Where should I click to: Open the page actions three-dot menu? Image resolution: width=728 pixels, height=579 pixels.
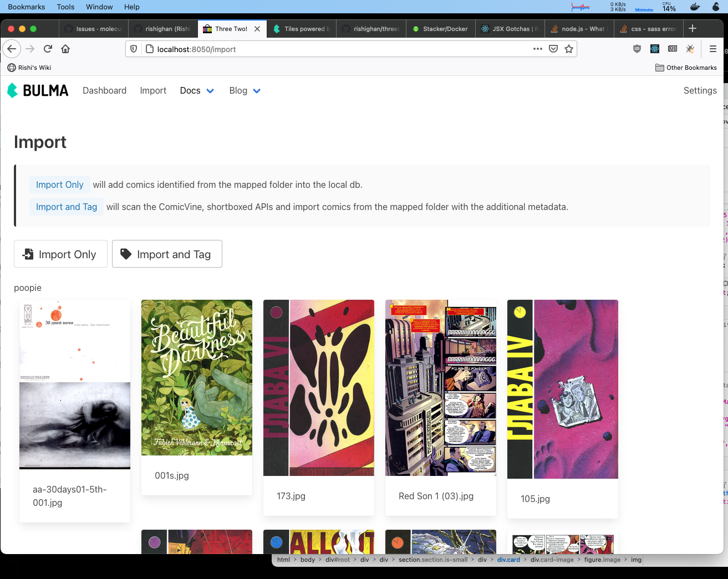point(537,49)
